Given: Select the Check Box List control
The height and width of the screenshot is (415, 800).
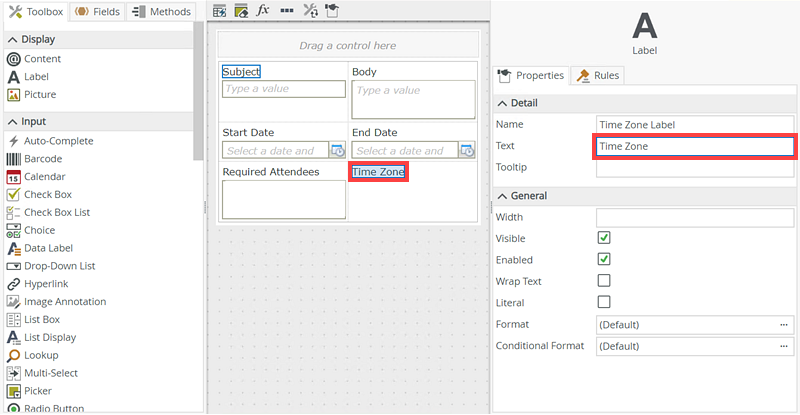Looking at the screenshot, I should click(x=48, y=212).
